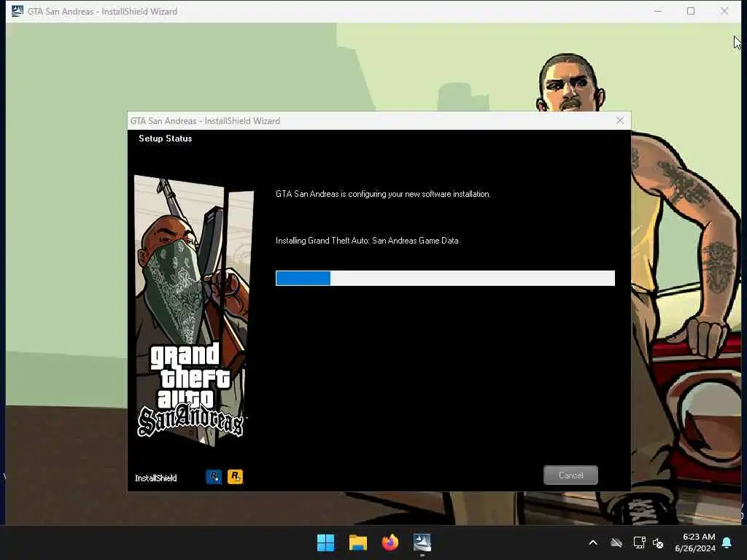Click the yellow Rockstar North logo icon

pyautogui.click(x=235, y=476)
